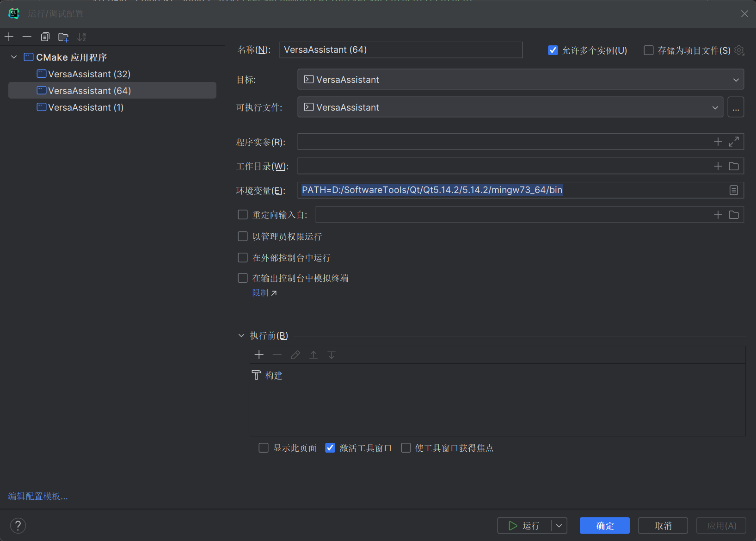This screenshot has width=756, height=541.
Task: Open the 编辑配置模板 link
Action: pos(38,496)
